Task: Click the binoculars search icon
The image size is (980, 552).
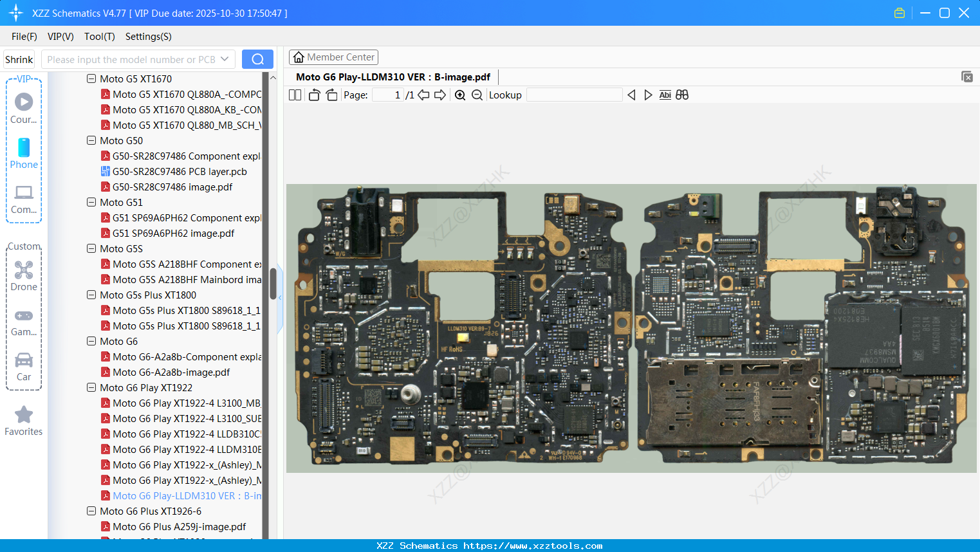Action: pyautogui.click(x=682, y=95)
